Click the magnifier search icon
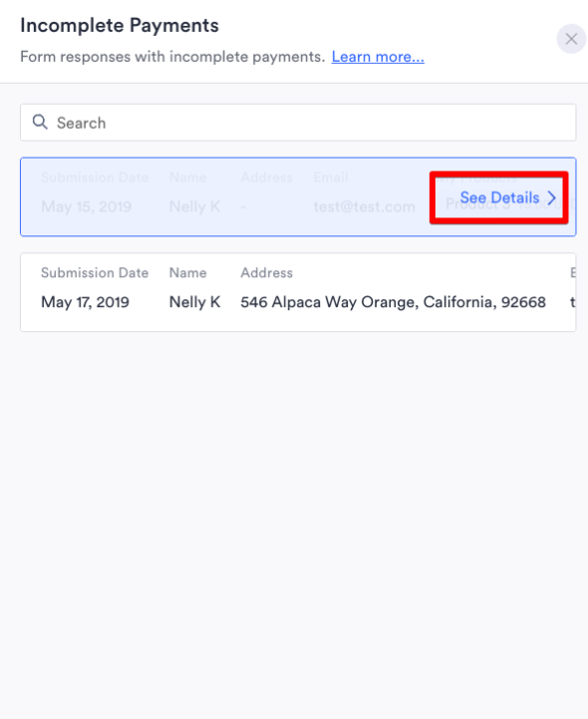The height and width of the screenshot is (719, 588). coord(40,122)
